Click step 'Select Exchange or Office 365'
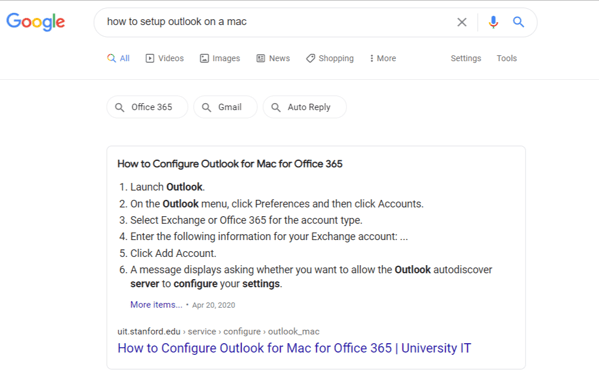Viewport: 599px width, 370px height. point(246,220)
